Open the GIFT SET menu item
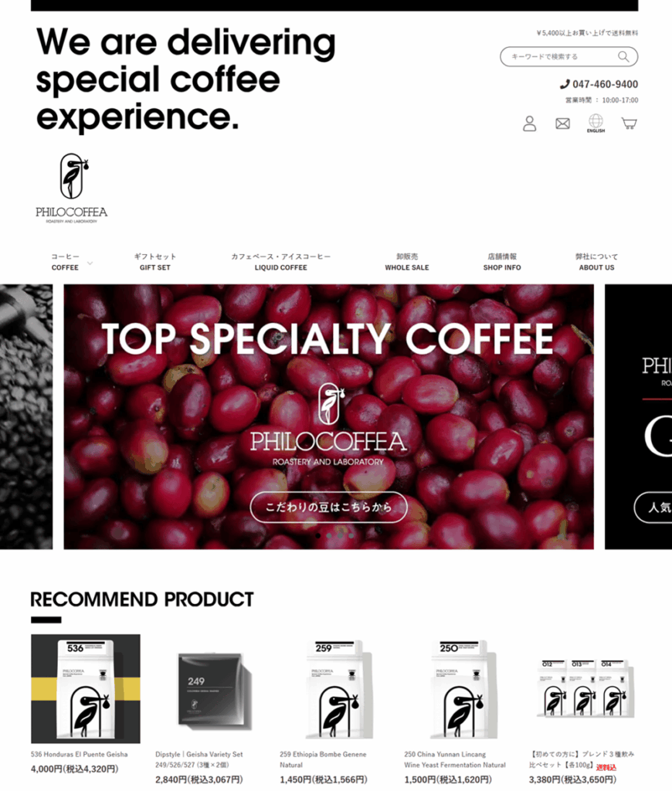Viewport: 672px width, 791px height. [x=155, y=262]
